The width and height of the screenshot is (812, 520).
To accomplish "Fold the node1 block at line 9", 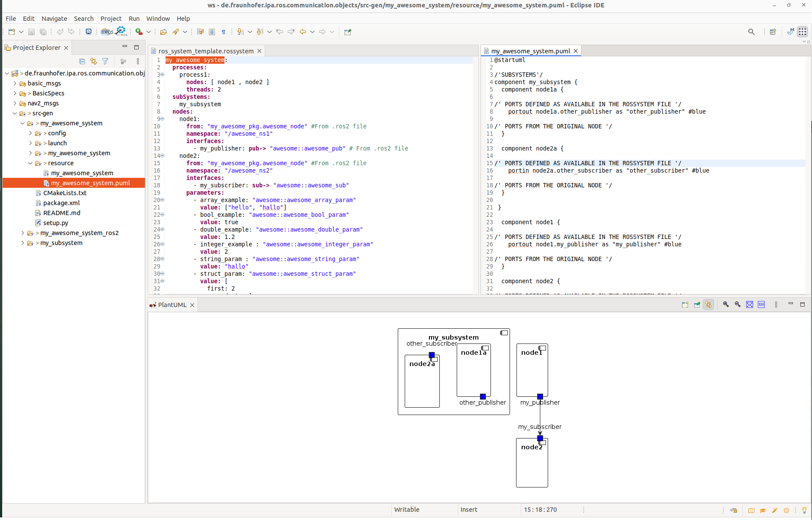I will [162, 119].
